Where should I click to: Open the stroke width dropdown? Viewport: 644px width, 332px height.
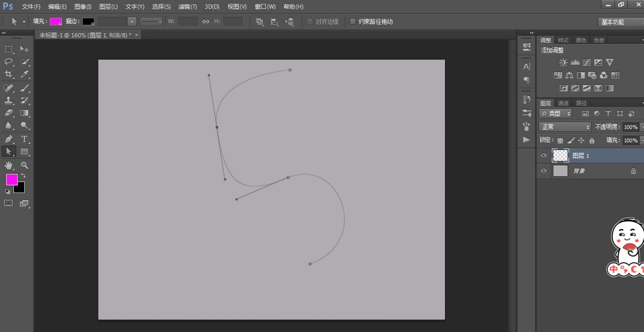coord(132,21)
